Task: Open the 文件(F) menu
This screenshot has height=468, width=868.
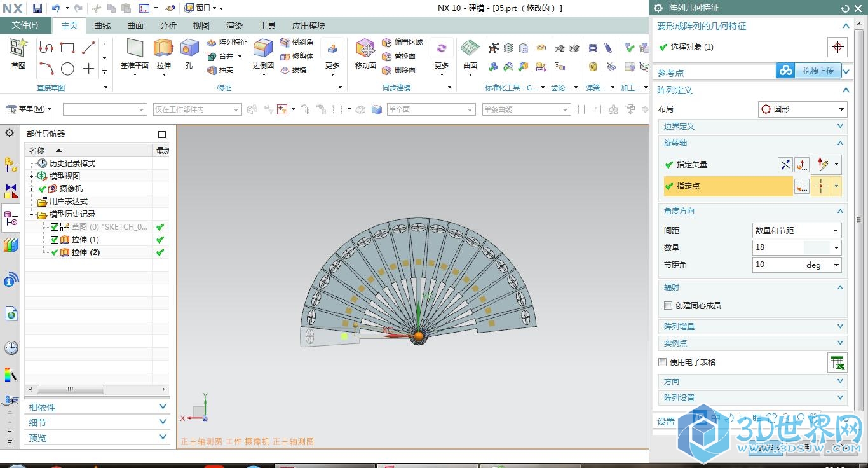Action: [25, 25]
